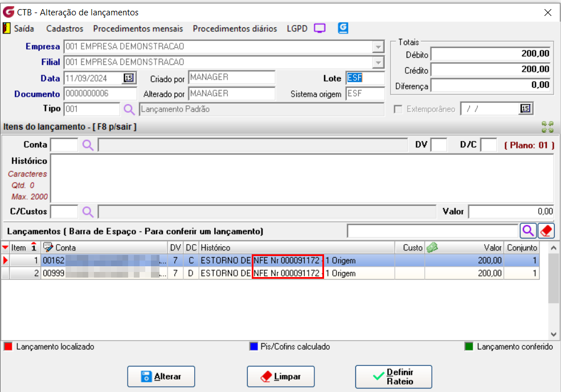Image resolution: width=561 pixels, height=392 pixels.
Task: Click the Conta column edit icon
Action: (x=48, y=247)
